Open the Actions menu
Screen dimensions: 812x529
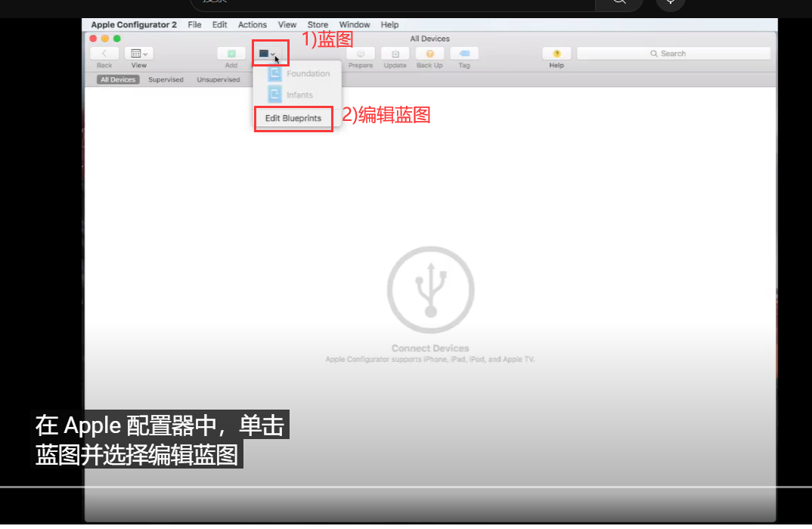tap(253, 25)
